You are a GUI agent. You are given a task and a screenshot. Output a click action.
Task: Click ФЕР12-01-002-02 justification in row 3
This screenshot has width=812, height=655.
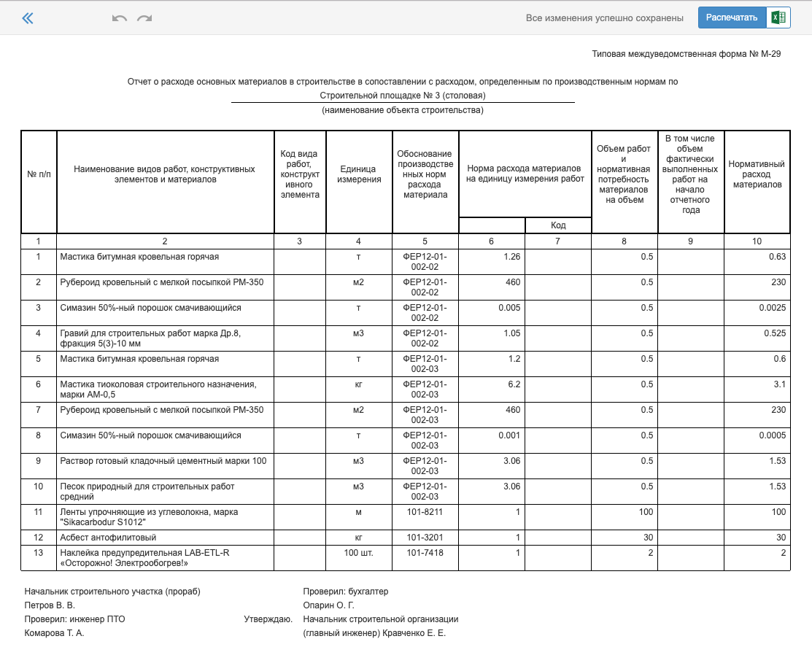pos(425,313)
